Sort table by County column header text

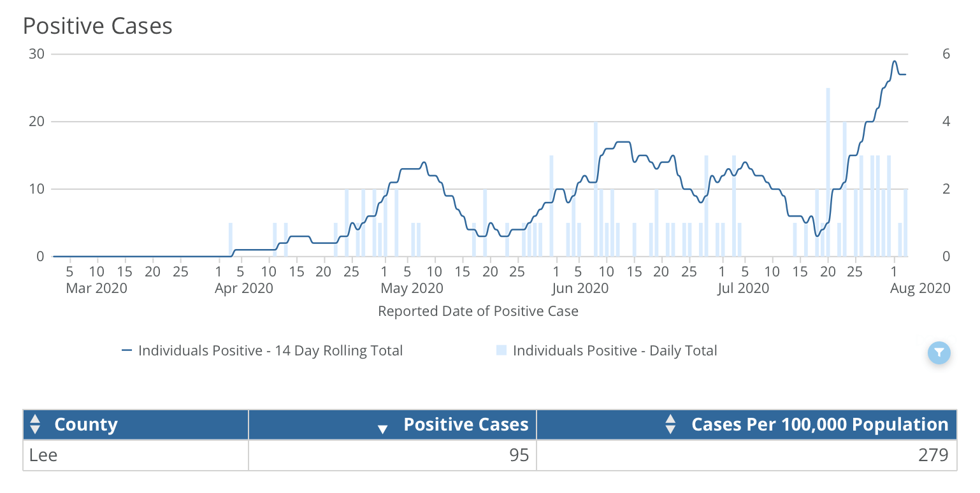tap(86, 425)
